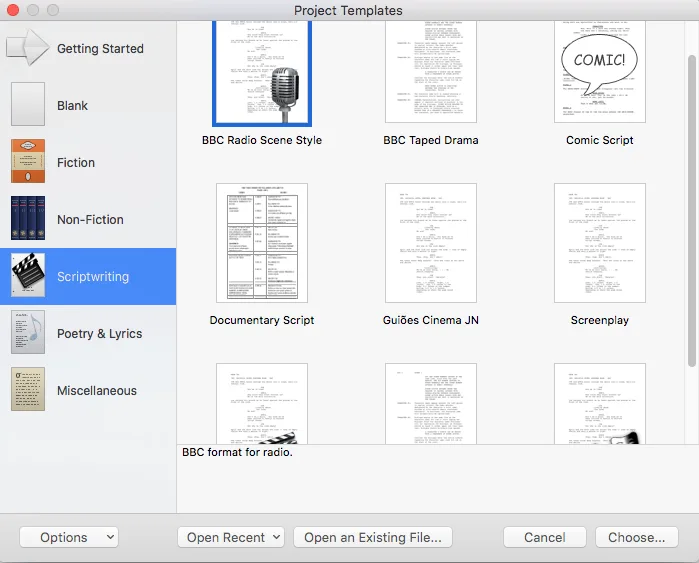Click the Non-Fiction book spines icon
Screen dimensions: 699x563
[x=28, y=218]
